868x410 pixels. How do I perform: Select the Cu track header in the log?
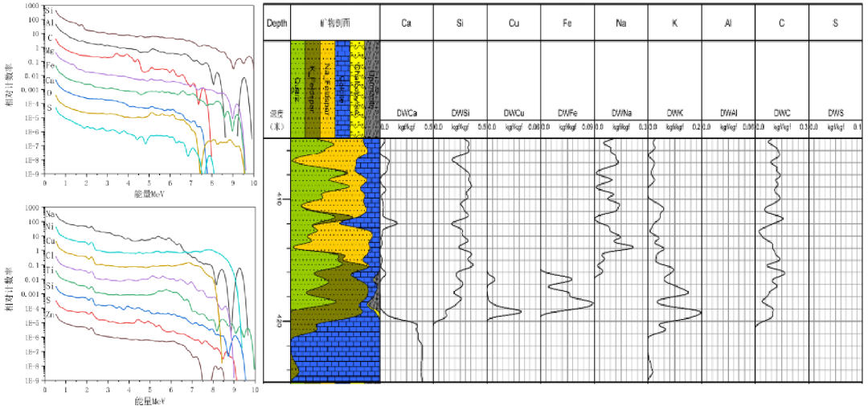(513, 23)
